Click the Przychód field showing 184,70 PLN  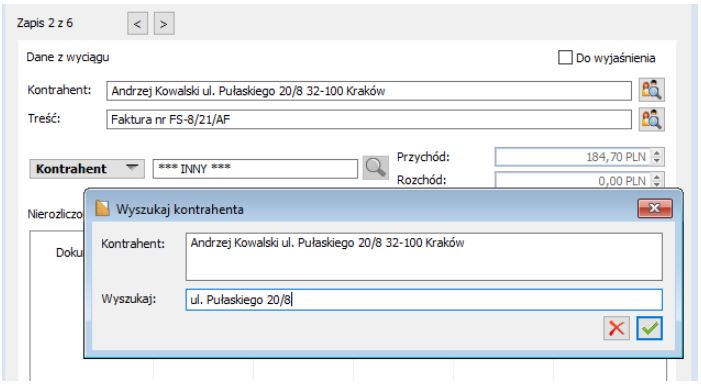click(579, 157)
